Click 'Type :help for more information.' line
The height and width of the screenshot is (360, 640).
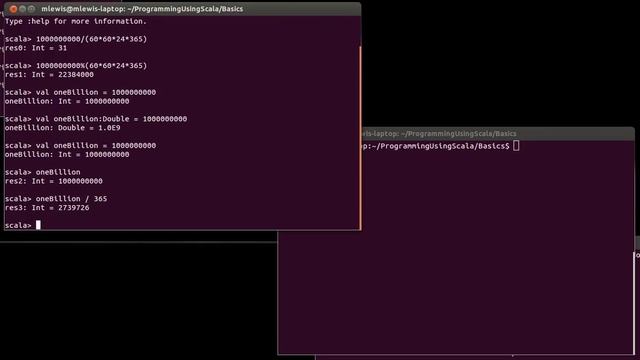pos(76,21)
